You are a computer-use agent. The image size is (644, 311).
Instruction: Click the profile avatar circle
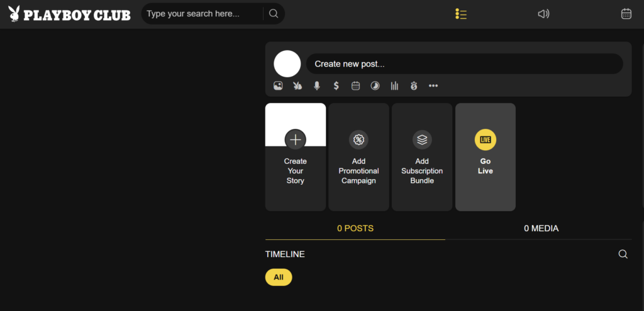click(287, 63)
